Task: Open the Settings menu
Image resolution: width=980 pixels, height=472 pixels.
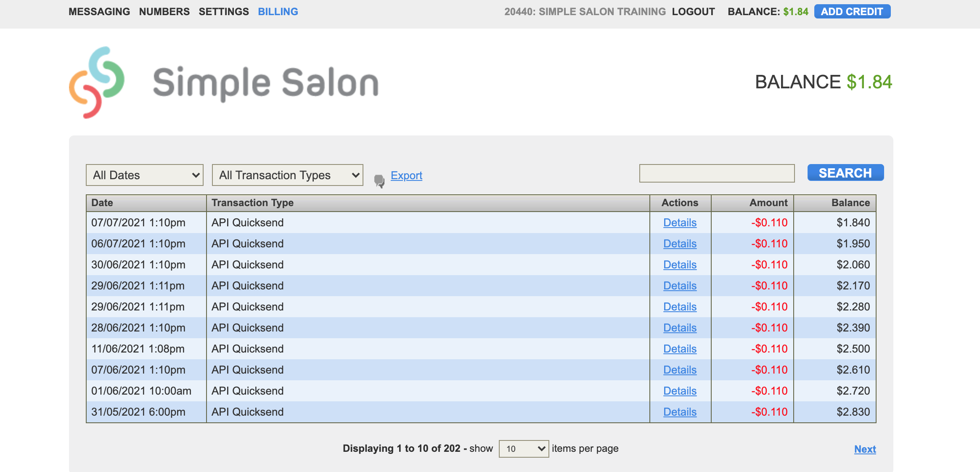Action: tap(224, 12)
